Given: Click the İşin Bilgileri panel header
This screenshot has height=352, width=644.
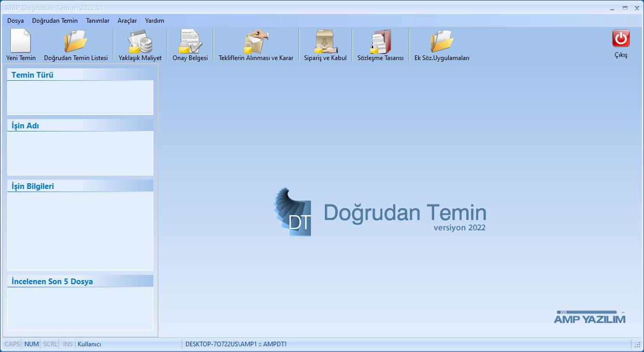Looking at the screenshot, I should click(x=80, y=186).
